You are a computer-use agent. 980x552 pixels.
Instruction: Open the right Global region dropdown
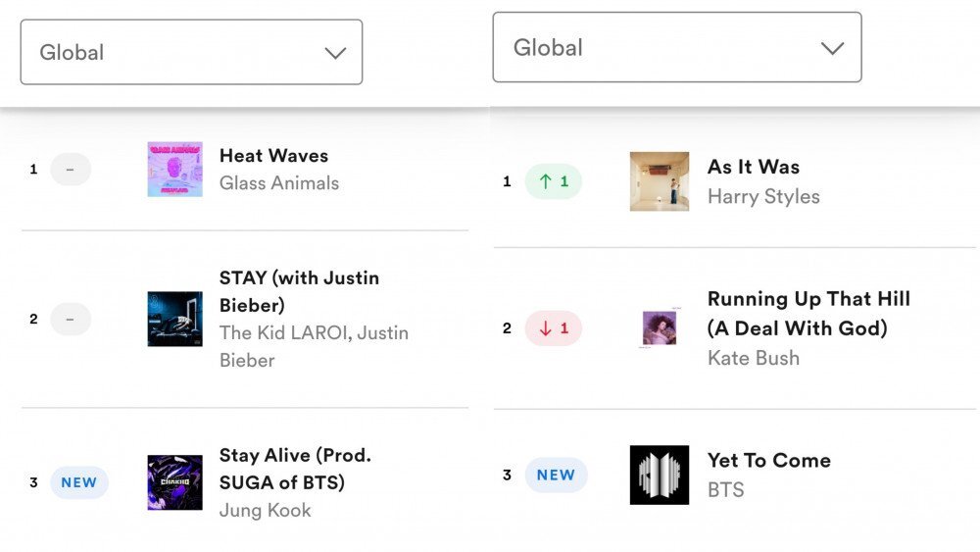(x=676, y=47)
